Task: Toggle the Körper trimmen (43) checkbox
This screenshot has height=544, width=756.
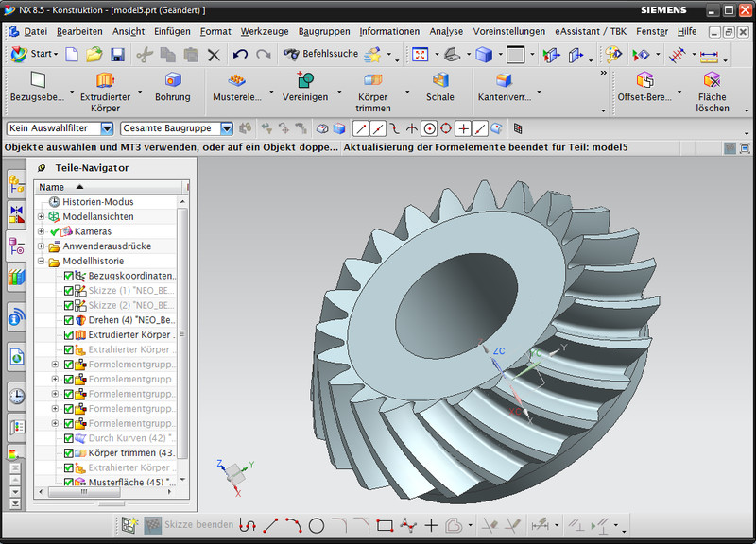Action: (x=69, y=453)
